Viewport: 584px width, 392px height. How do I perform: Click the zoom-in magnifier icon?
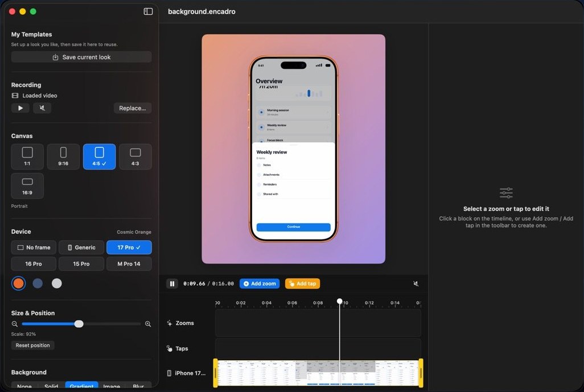coord(148,324)
